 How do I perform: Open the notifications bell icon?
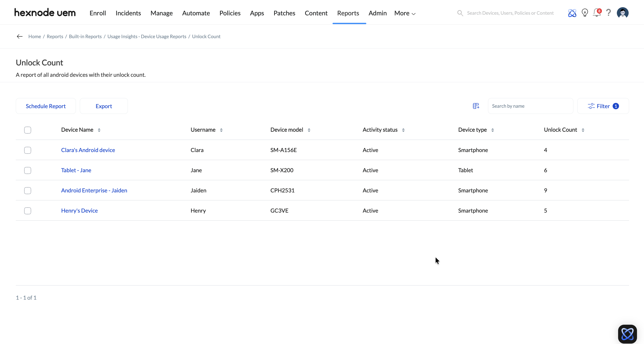pos(596,13)
